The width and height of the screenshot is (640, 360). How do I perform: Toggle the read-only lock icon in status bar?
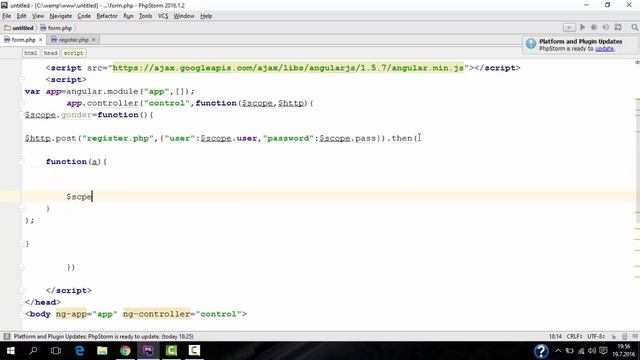point(613,336)
